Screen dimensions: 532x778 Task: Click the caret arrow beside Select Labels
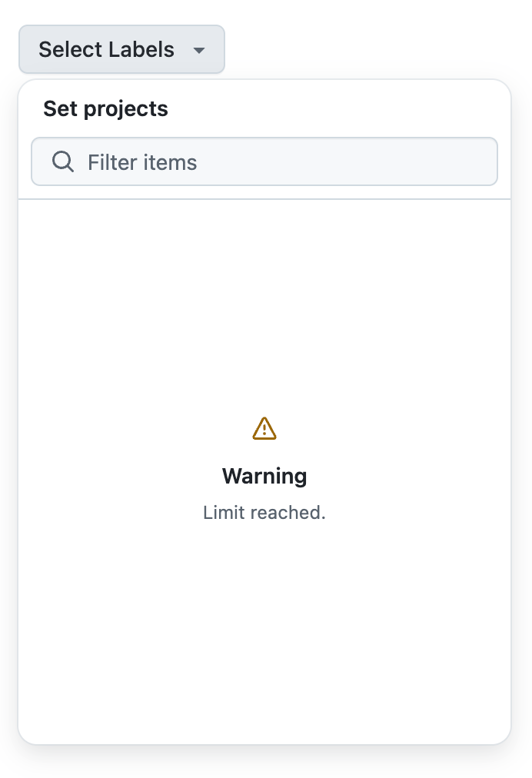coord(199,51)
